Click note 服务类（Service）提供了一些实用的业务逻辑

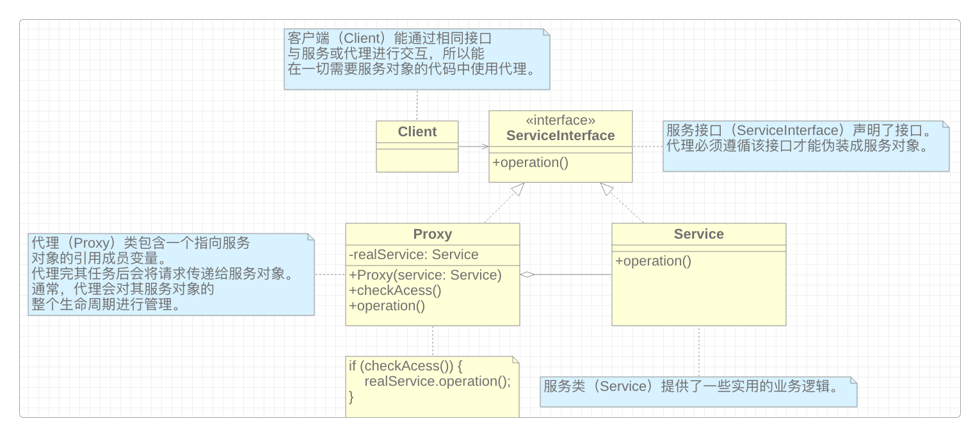(x=698, y=392)
